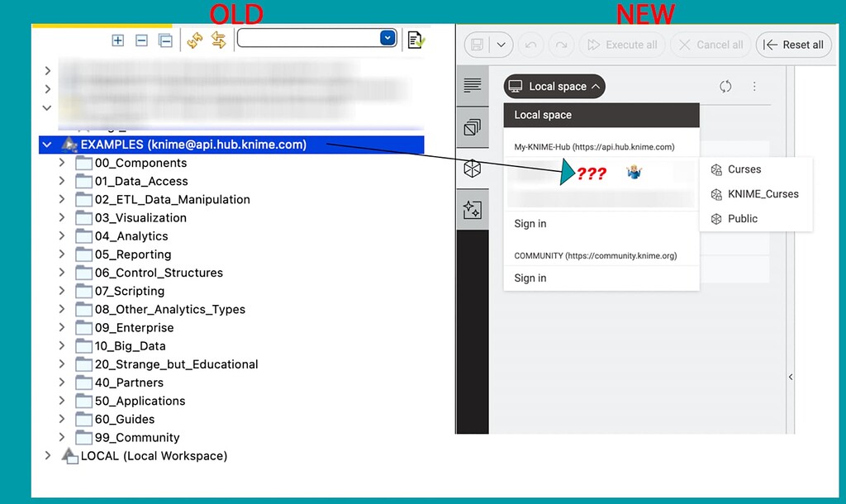
Task: Refresh the Local space listing
Action: 725,86
